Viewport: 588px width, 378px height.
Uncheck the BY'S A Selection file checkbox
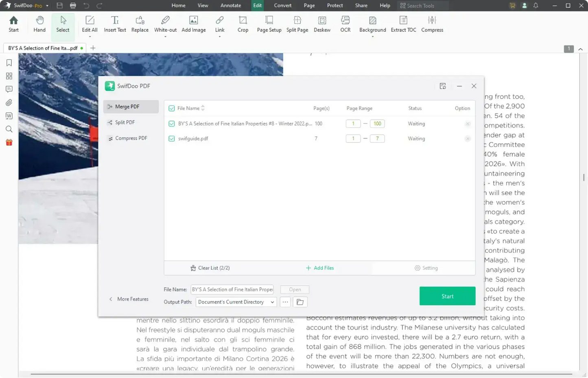pyautogui.click(x=172, y=124)
